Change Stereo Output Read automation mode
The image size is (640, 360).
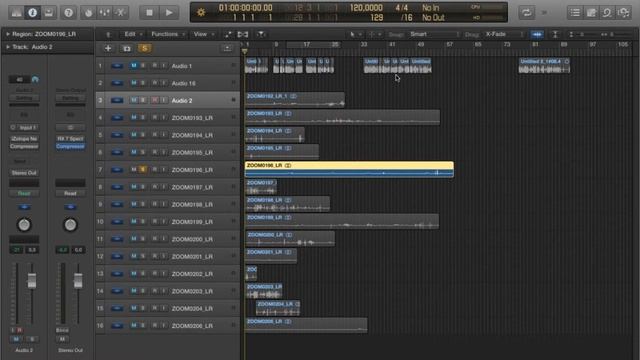70,193
